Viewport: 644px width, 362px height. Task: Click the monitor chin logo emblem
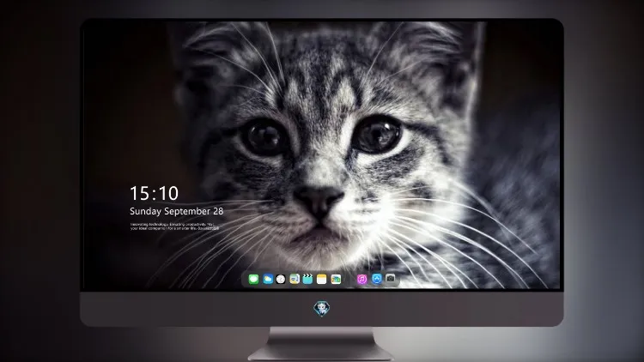(x=322, y=309)
